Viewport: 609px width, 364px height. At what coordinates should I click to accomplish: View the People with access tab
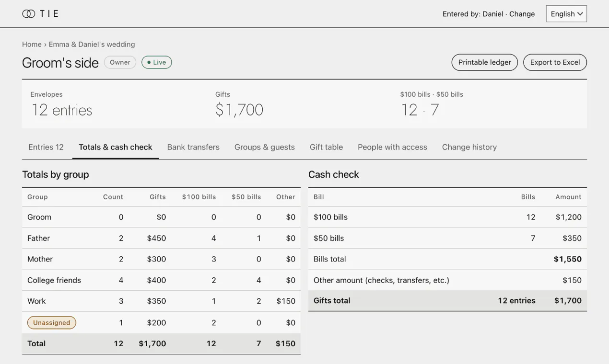point(392,147)
